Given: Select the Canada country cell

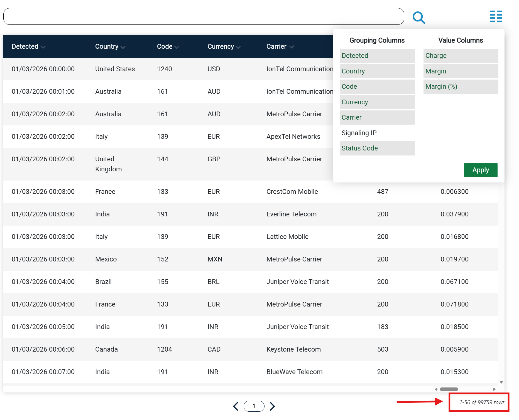Looking at the screenshot, I should click(106, 349).
